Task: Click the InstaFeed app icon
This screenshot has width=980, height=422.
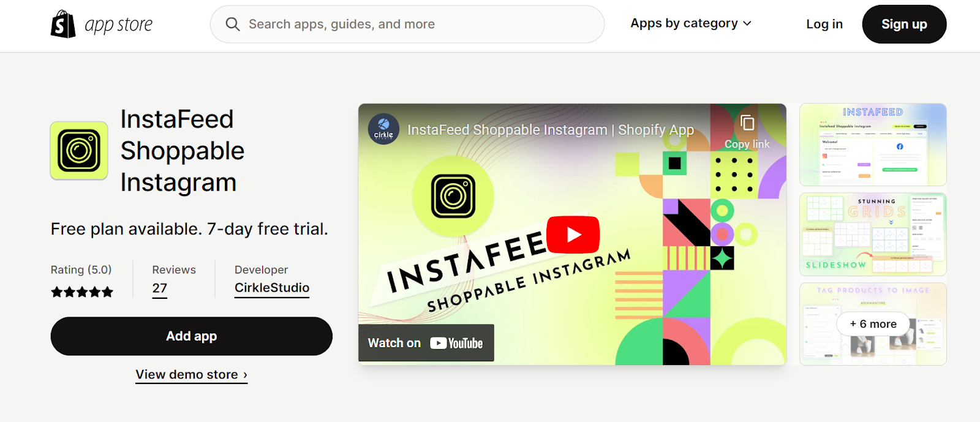Action: pyautogui.click(x=79, y=151)
